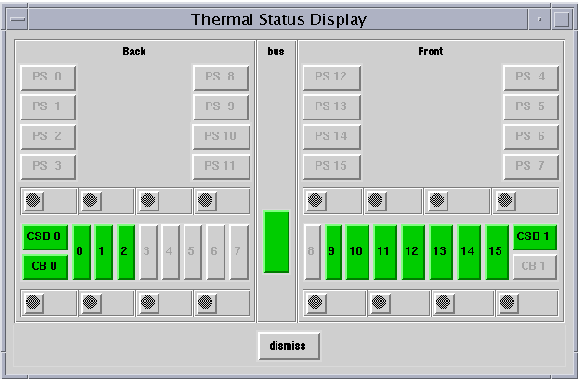Choose the gray board slot 5
Viewport: 580px width, 380px height.
point(193,252)
